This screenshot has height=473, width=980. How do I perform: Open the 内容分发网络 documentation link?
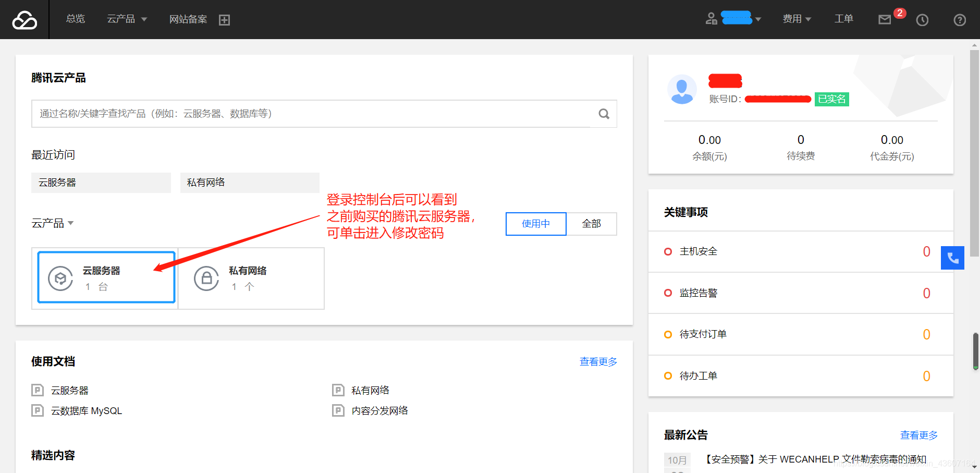point(379,411)
